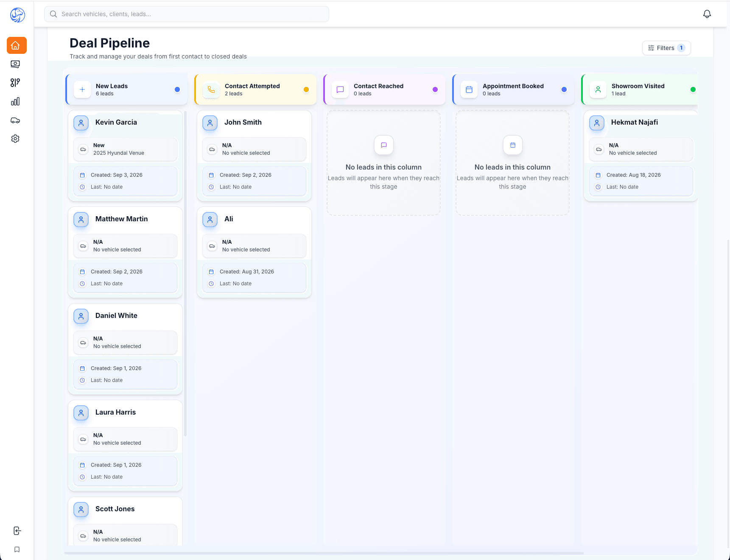The width and height of the screenshot is (730, 560).
Task: Click the filter count badge '1'
Action: [681, 48]
